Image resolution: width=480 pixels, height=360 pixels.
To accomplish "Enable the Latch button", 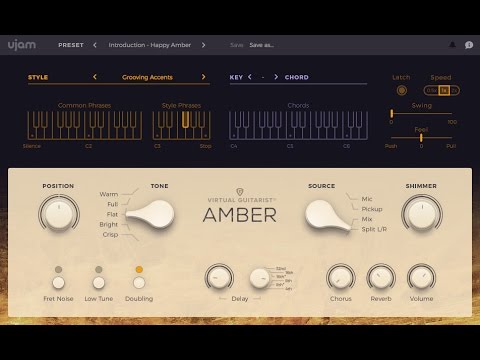I will 402,90.
